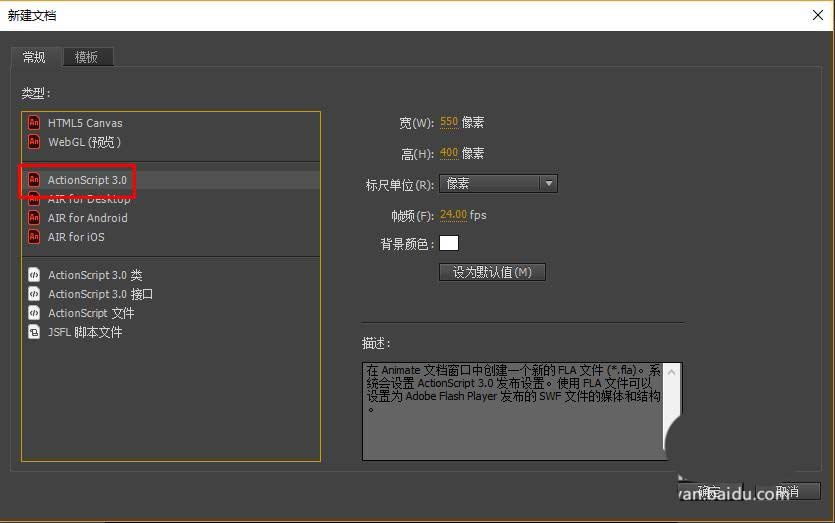Click the AIR for Android icon
Image resolution: width=835 pixels, height=523 pixels.
click(34, 217)
